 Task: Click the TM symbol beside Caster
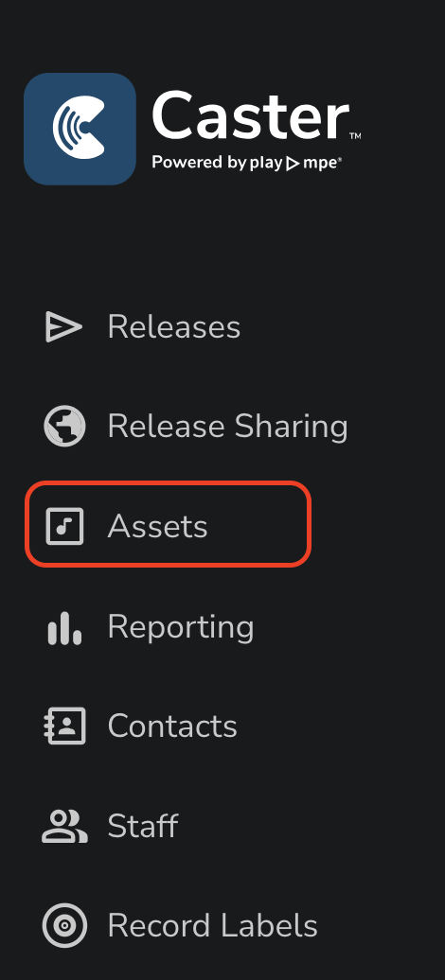(355, 135)
